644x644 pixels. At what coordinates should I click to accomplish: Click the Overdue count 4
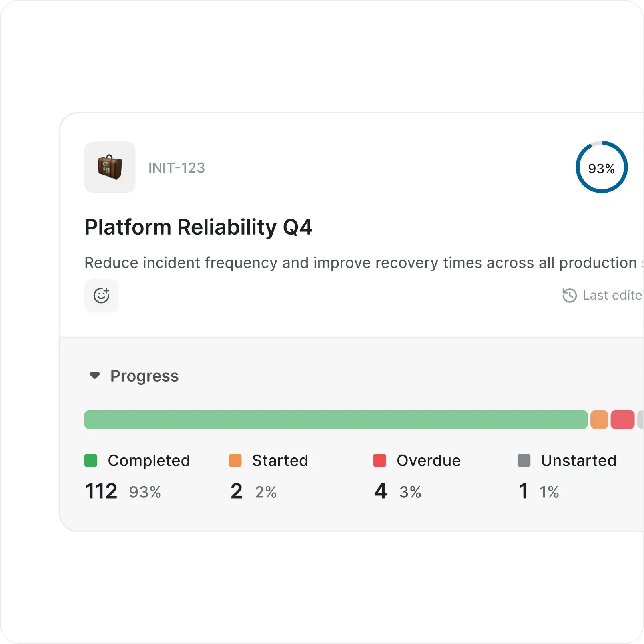[x=381, y=491]
